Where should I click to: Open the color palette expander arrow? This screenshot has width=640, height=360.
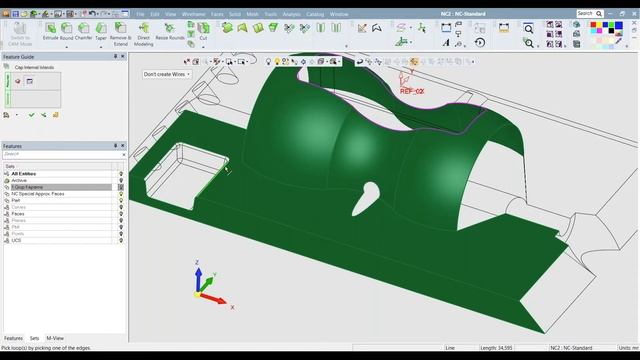coord(627,47)
